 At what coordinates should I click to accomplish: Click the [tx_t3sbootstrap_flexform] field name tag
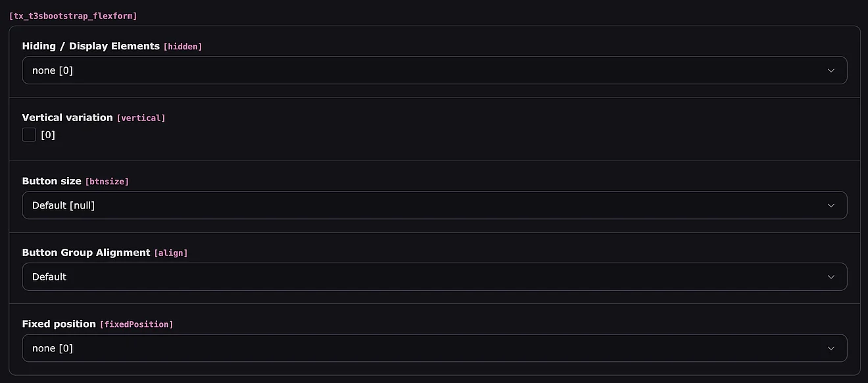(73, 15)
